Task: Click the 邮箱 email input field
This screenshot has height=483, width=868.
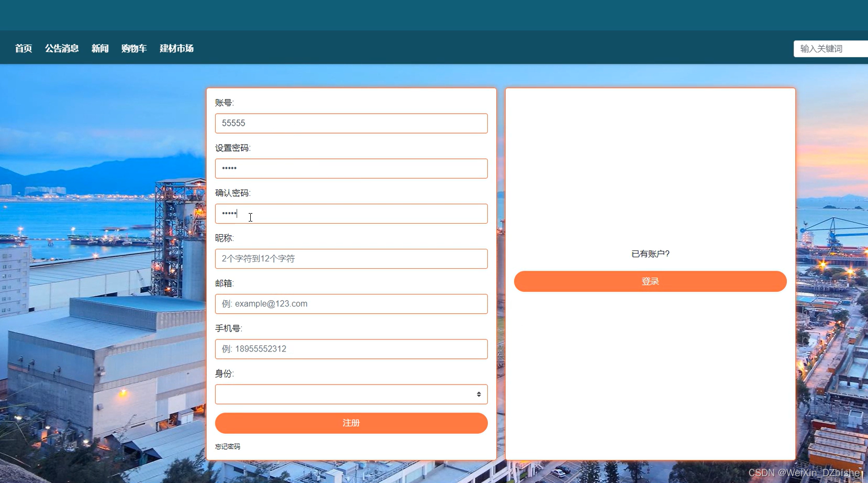Action: pos(351,304)
